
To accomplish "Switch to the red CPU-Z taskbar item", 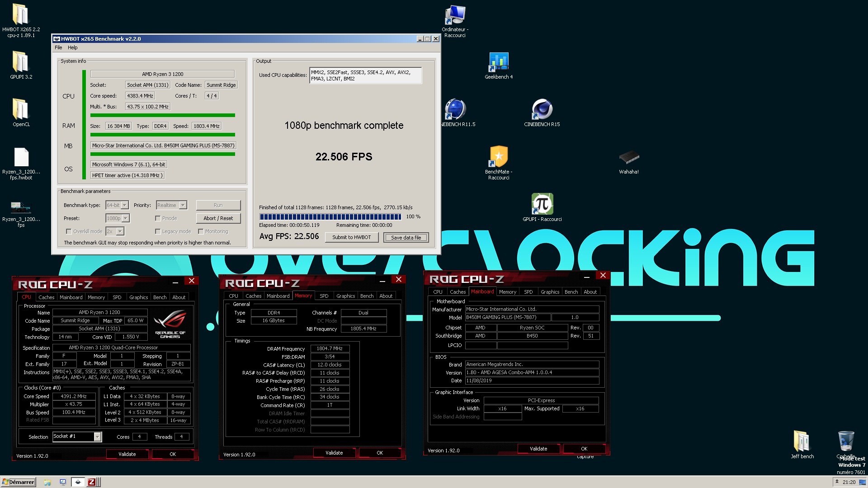I will [92, 482].
